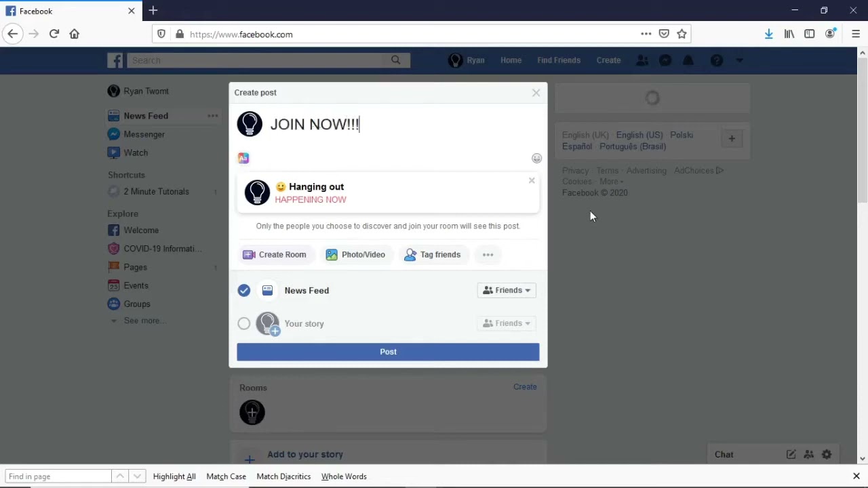Go to Firefox home page icon
The width and height of the screenshot is (868, 488).
click(x=75, y=34)
